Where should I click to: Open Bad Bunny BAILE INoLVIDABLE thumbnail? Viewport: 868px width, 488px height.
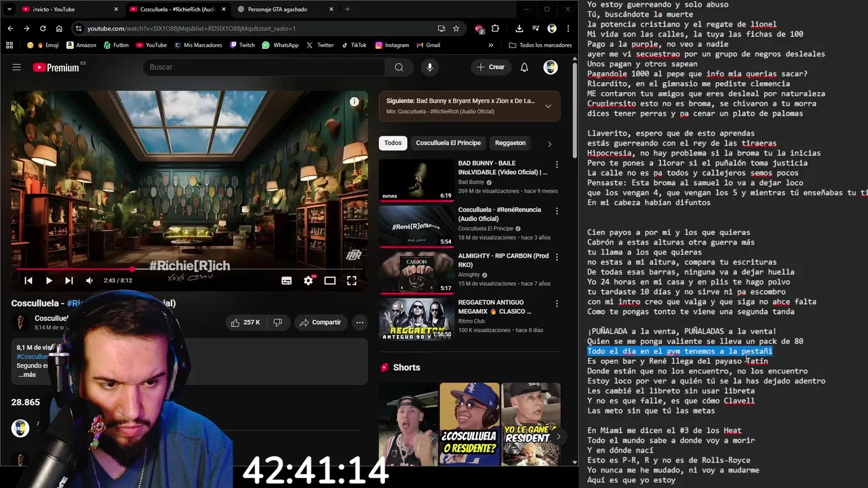coord(416,180)
